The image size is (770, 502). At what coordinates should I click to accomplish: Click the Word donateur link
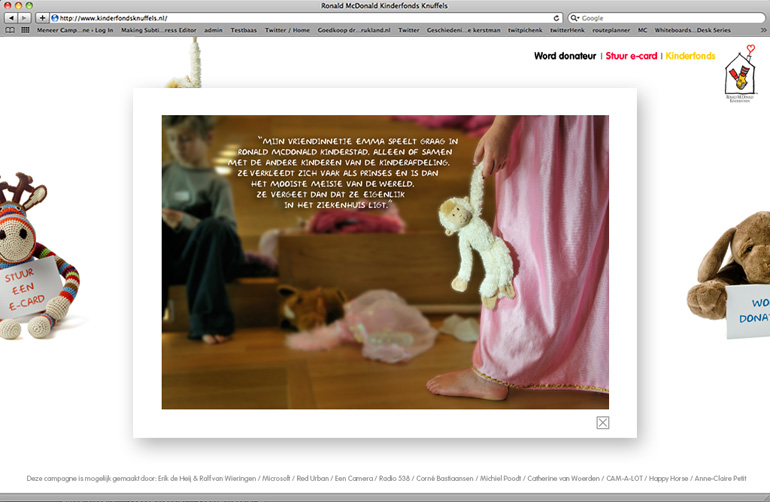pyautogui.click(x=565, y=56)
